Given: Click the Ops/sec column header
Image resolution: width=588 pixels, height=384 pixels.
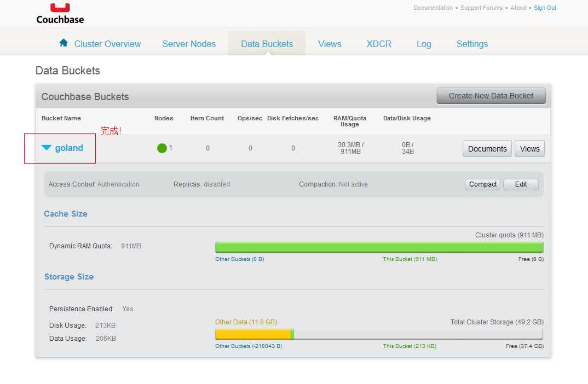Looking at the screenshot, I should pyautogui.click(x=250, y=118).
